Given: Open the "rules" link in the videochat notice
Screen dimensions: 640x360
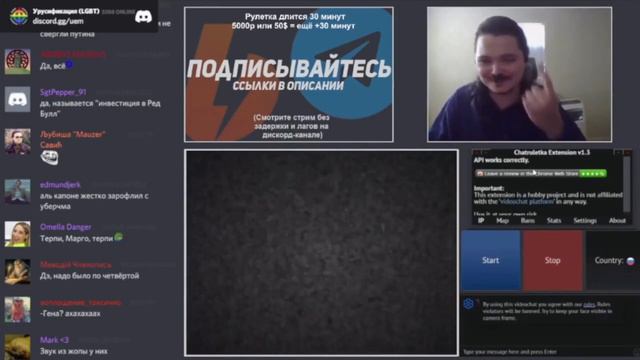Looking at the screenshot, I should coord(589,304).
